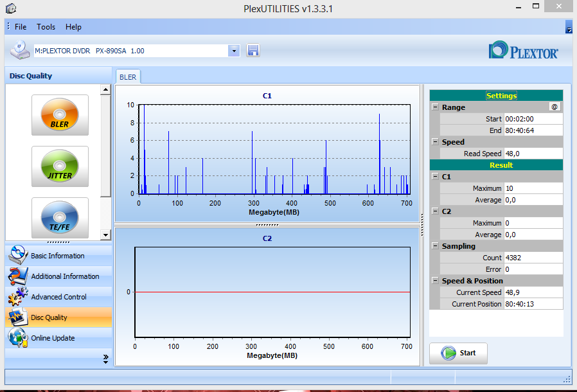Switch to the BLER tab
The height and width of the screenshot is (392, 577).
click(x=128, y=77)
